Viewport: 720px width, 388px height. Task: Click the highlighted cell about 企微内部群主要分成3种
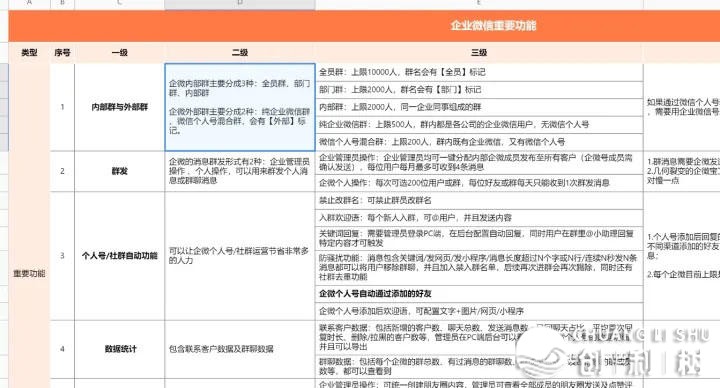pos(240,107)
